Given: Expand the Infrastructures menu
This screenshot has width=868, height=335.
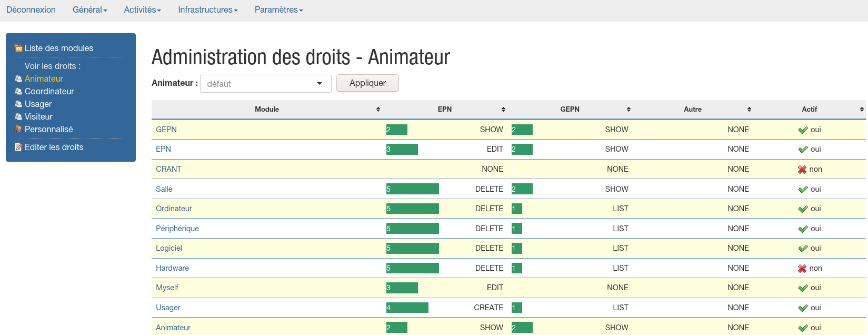Looking at the screenshot, I should click(x=207, y=10).
